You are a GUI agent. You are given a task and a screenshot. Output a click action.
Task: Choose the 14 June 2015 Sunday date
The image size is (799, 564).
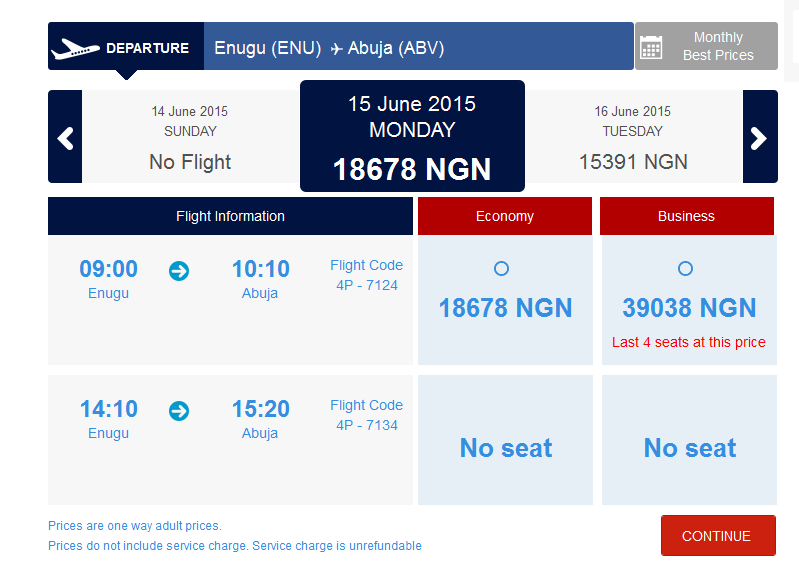pyautogui.click(x=191, y=137)
